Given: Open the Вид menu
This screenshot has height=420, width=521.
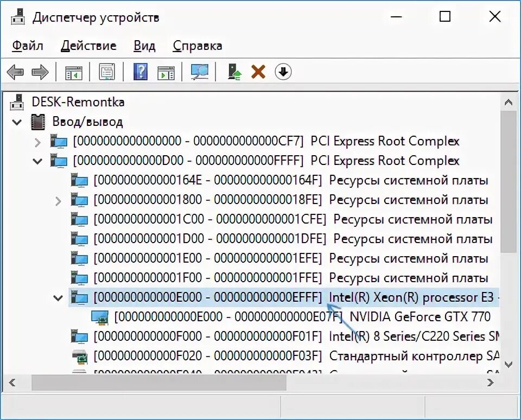Looking at the screenshot, I should [x=144, y=46].
